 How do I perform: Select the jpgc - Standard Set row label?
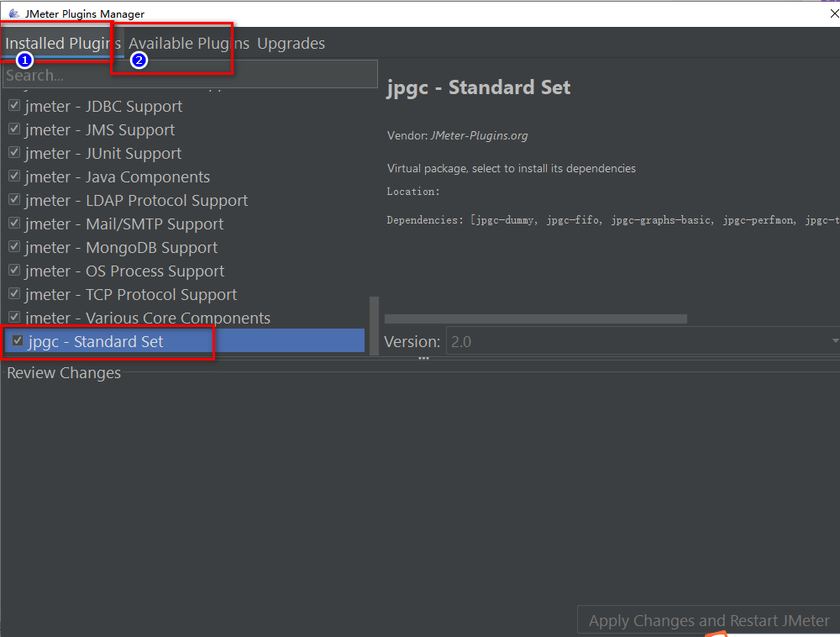click(96, 342)
